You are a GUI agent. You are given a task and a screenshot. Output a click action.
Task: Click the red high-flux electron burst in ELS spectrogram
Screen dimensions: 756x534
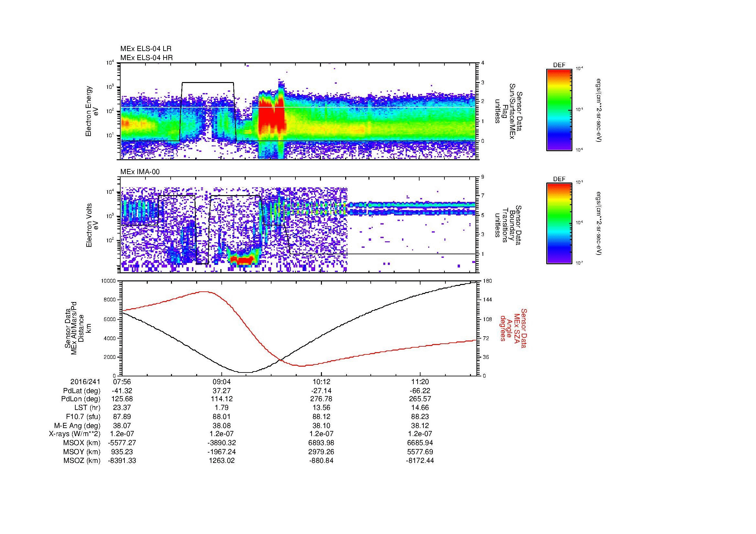coord(272,115)
